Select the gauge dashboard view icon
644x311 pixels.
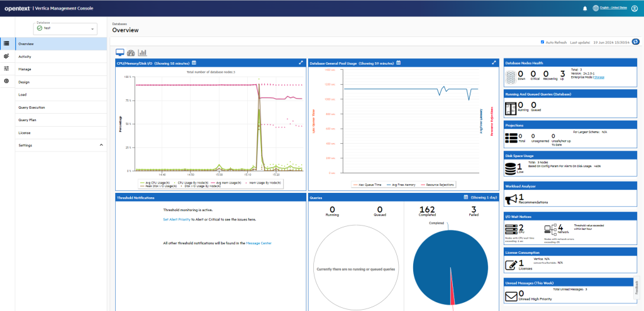click(x=131, y=53)
